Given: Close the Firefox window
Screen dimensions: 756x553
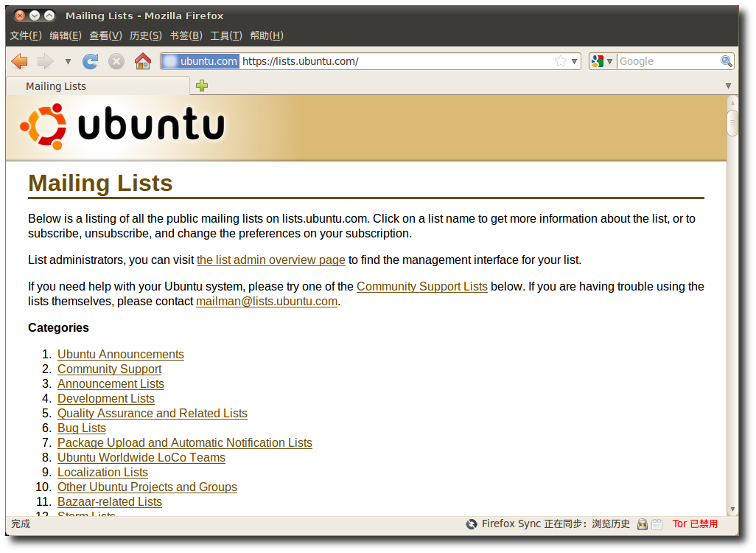Looking at the screenshot, I should point(20,15).
